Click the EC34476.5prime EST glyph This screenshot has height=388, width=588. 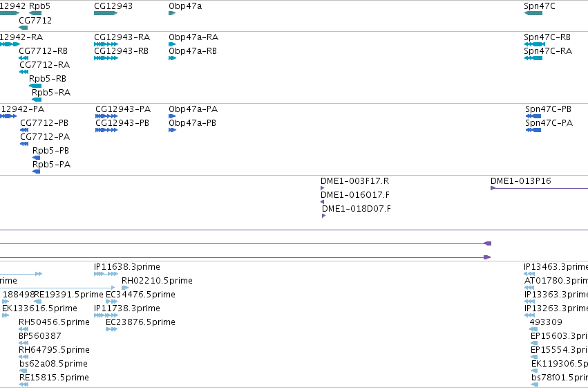(112, 302)
